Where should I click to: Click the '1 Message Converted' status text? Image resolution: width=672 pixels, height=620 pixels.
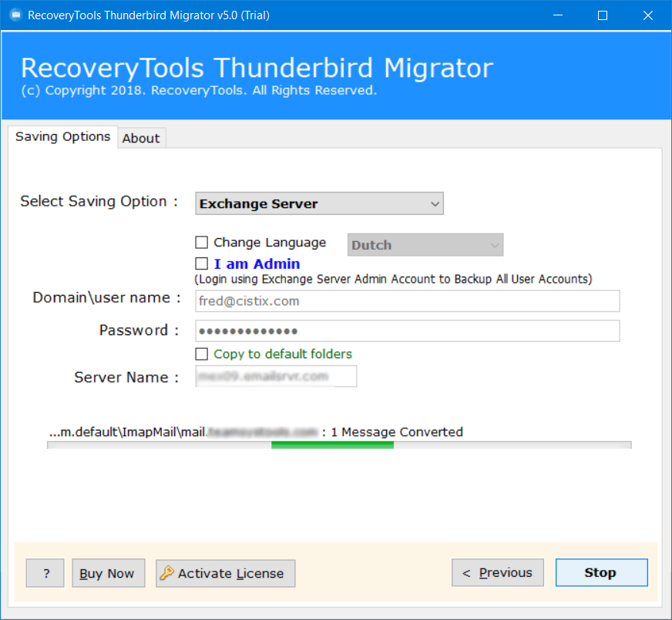(397, 432)
